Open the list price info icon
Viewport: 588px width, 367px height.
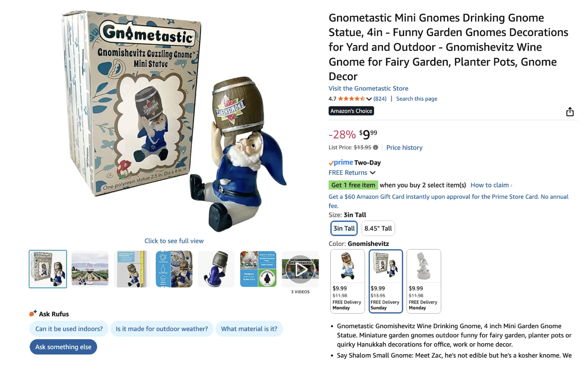376,147
